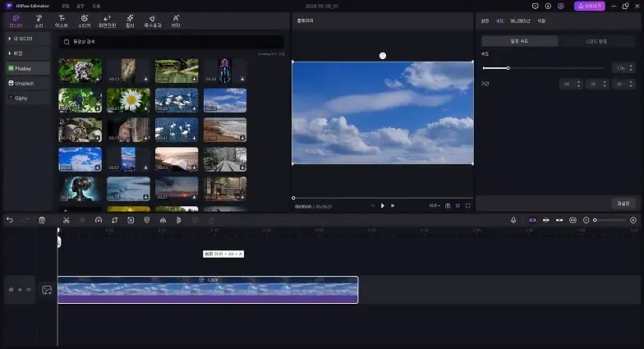Open the 16:9 aspect ratio dropdown
The height and width of the screenshot is (349, 644).
point(435,205)
